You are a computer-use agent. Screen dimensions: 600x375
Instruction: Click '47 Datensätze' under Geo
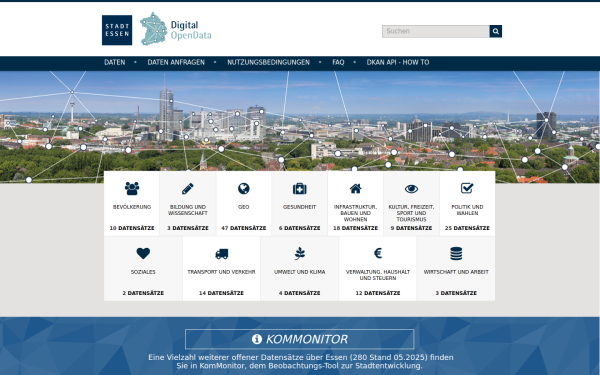tap(244, 228)
